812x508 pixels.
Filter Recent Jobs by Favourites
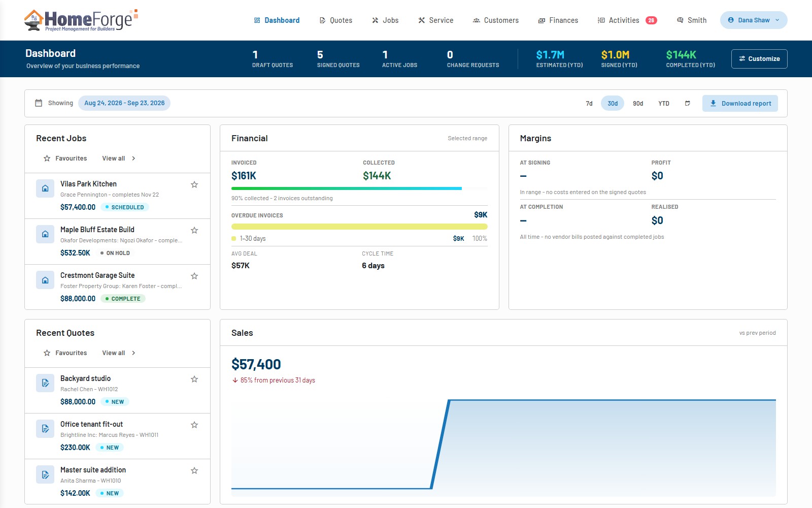pos(65,158)
